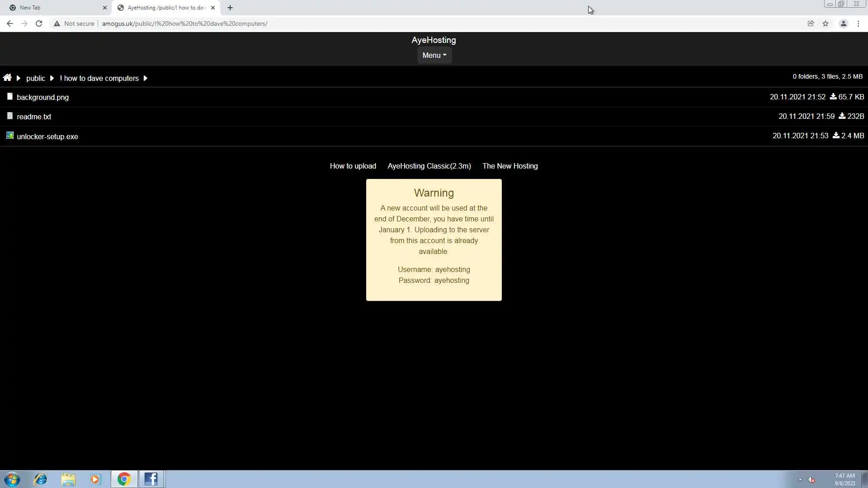Click the address bar URL
Screen dimensions: 868x488
click(x=184, y=23)
